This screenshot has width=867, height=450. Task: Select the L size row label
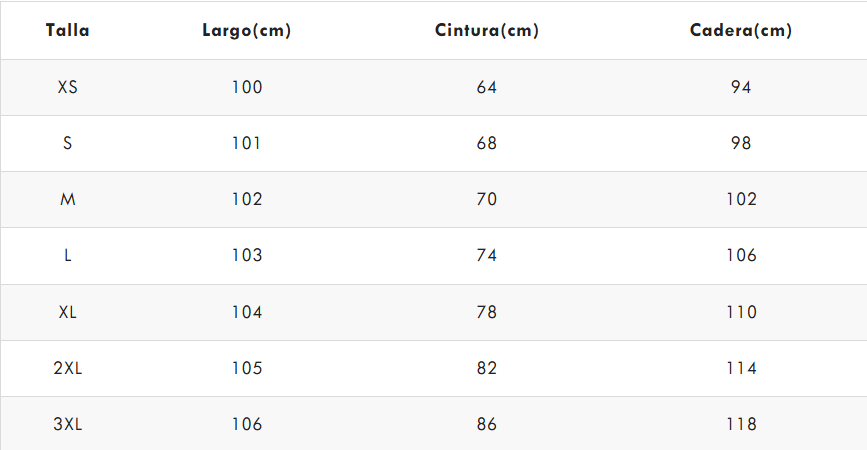pyautogui.click(x=67, y=255)
